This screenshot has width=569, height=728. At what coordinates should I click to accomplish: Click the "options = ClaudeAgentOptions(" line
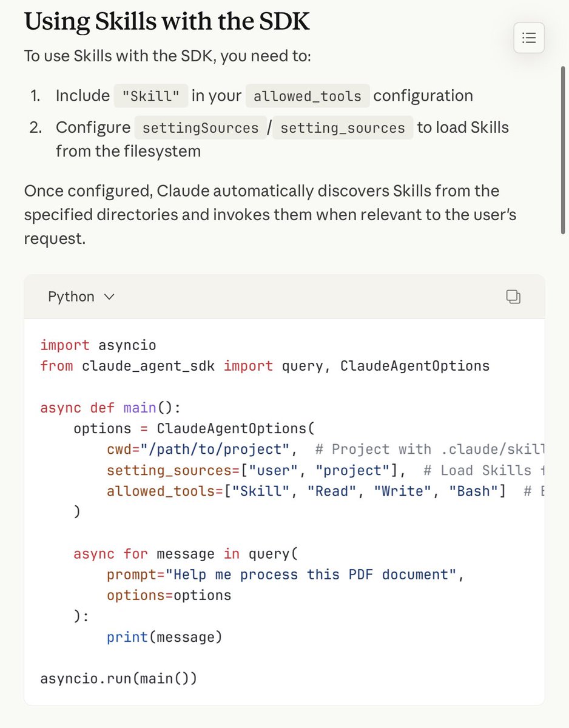194,428
